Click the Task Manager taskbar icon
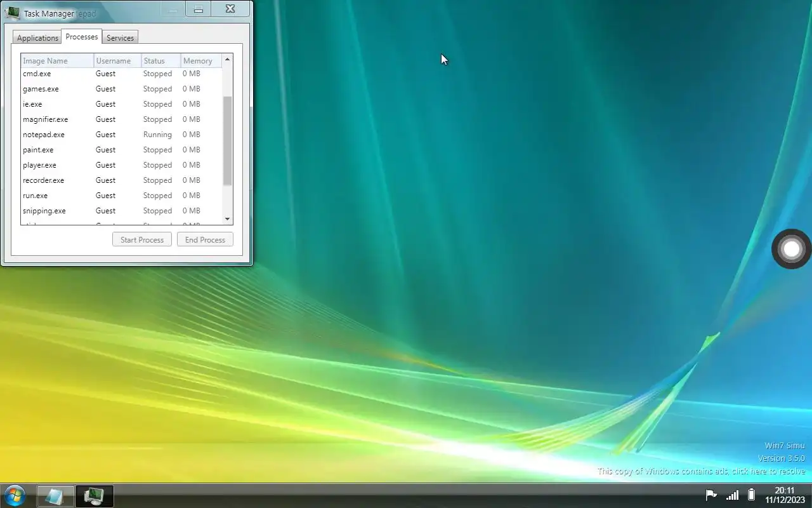This screenshot has height=508, width=812. 95,496
